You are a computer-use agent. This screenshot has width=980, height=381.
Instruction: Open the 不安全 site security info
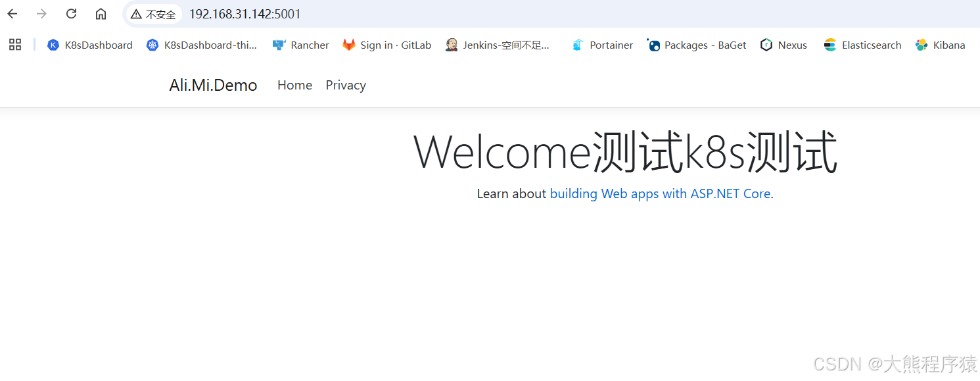pos(153,13)
